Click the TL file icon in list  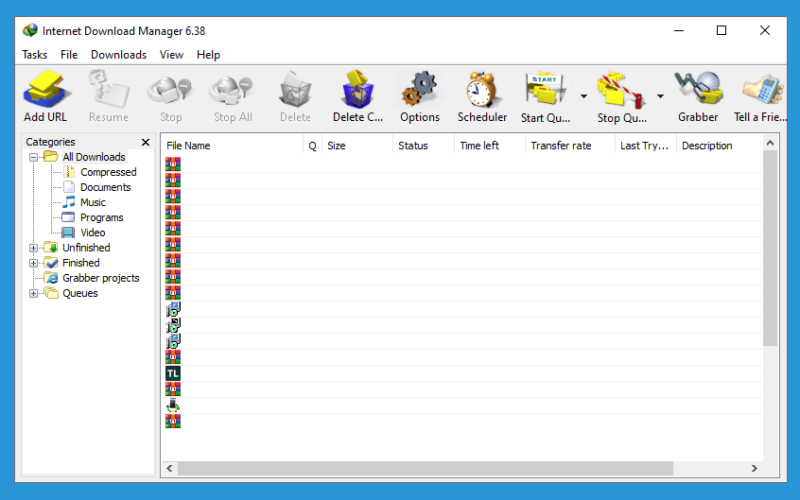point(173,373)
